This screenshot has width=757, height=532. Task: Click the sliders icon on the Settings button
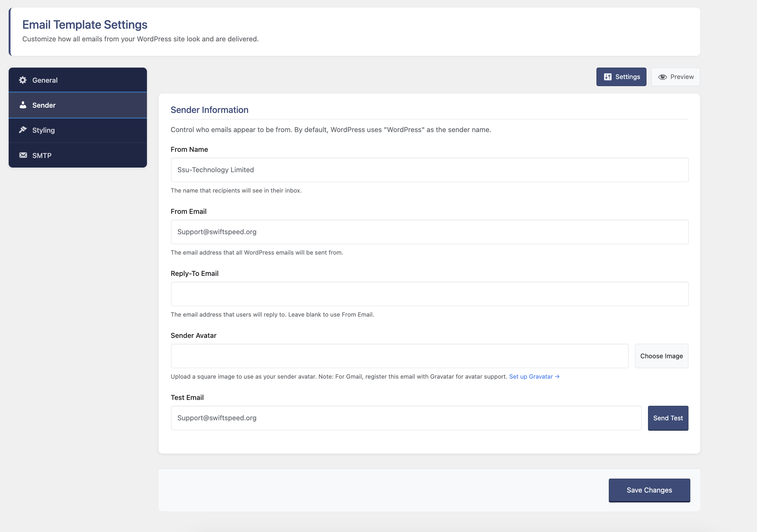click(608, 77)
